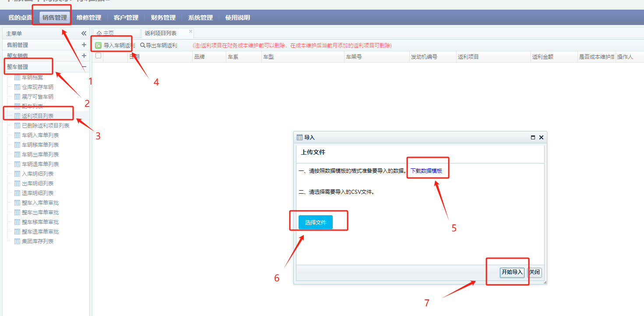The width and height of the screenshot is (644, 316).
Task: Click the icon beside 集团库存列表 in the tree
Action: [x=18, y=241]
